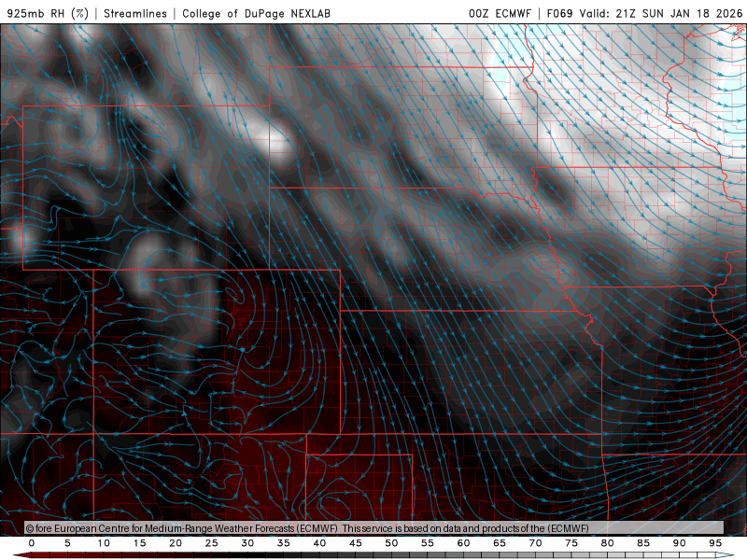Click the "20" label on the color scale
The image size is (747, 560).
pos(176,543)
